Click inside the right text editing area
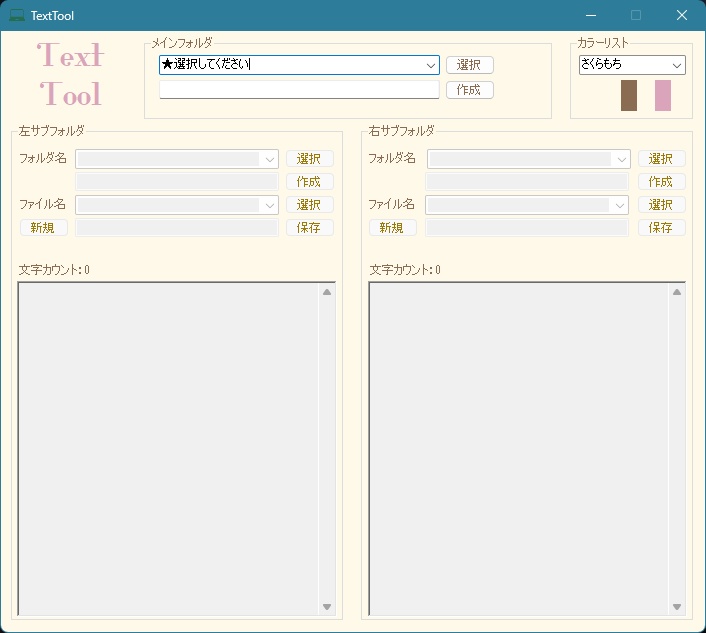706x633 pixels. (519, 449)
